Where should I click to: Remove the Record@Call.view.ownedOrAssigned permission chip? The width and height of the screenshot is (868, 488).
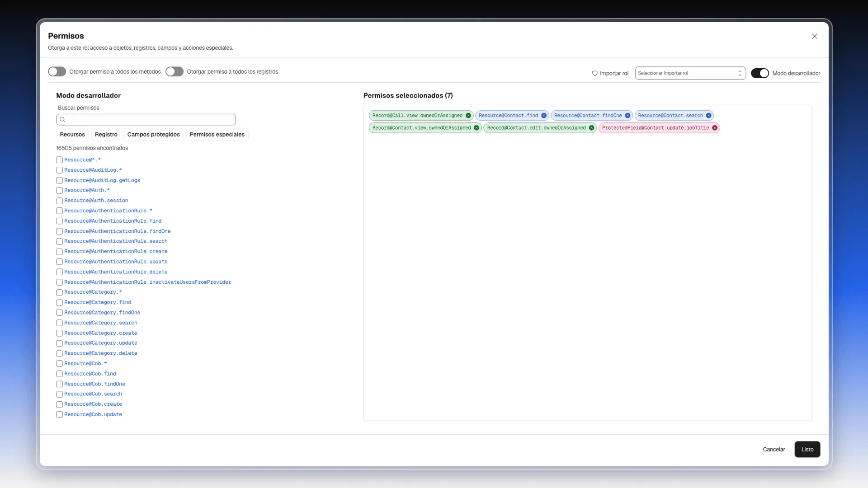[x=468, y=116]
